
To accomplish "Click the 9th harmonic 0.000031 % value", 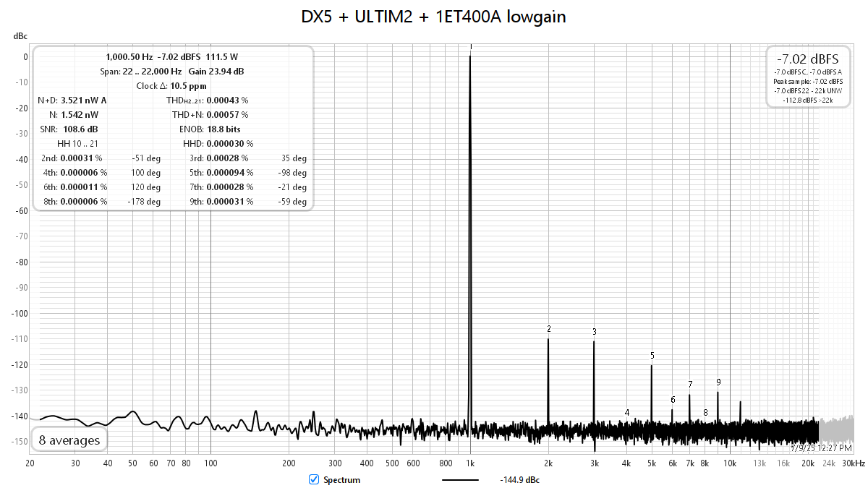I will pyautogui.click(x=230, y=201).
